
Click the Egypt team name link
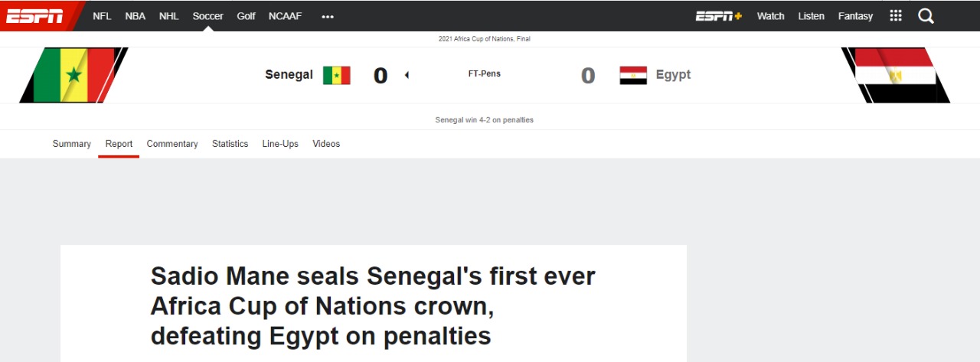(673, 75)
